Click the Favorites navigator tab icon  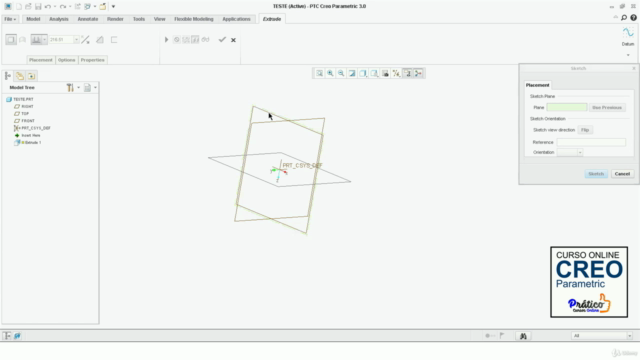click(31, 76)
